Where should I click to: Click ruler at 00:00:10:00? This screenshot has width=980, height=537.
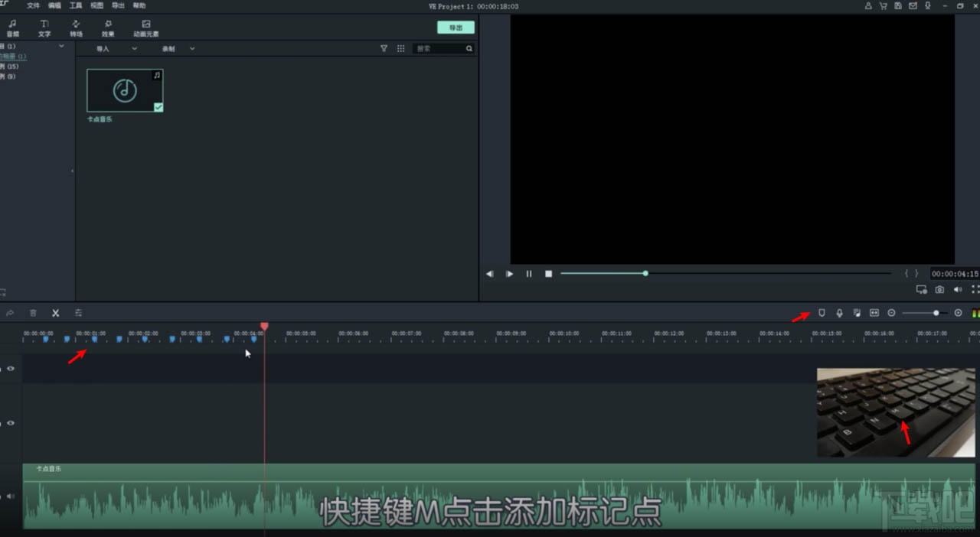click(563, 334)
